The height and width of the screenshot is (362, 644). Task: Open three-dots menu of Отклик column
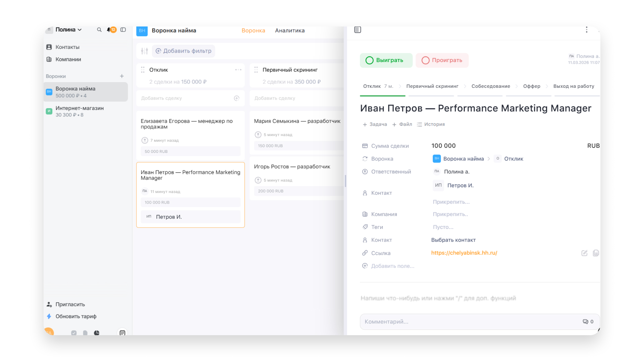click(238, 70)
